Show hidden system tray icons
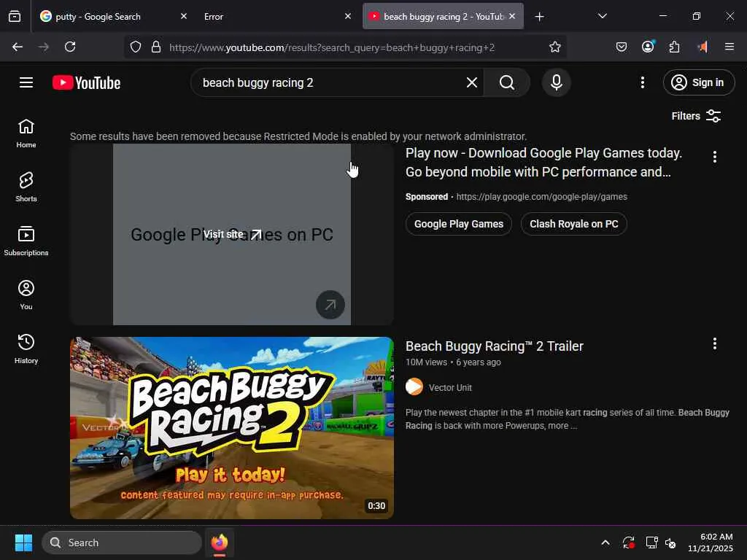 (605, 542)
